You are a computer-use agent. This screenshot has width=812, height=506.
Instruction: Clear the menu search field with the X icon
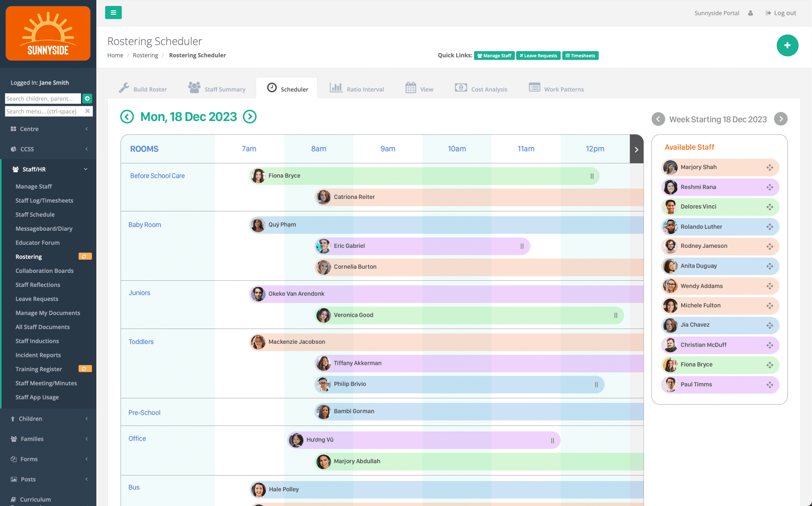[88, 111]
